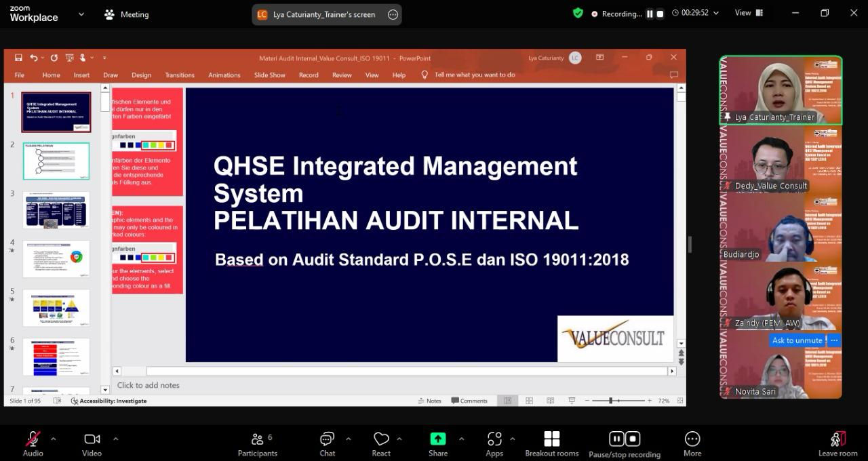
Task: Open the Review ribbon tab
Action: point(342,75)
